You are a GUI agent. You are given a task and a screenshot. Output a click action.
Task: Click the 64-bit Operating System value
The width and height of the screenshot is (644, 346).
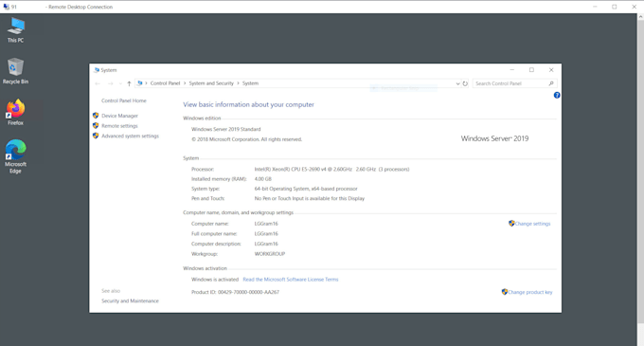click(306, 189)
